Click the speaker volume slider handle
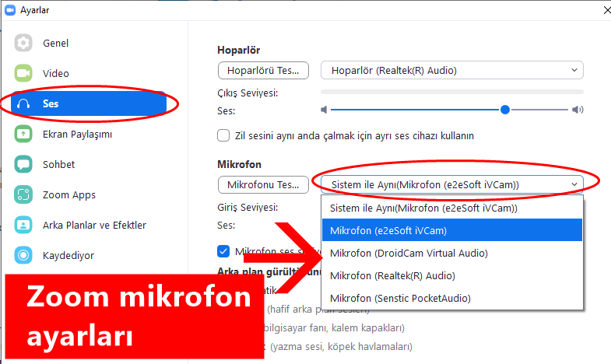This screenshot has height=364, width=611. coord(505,110)
